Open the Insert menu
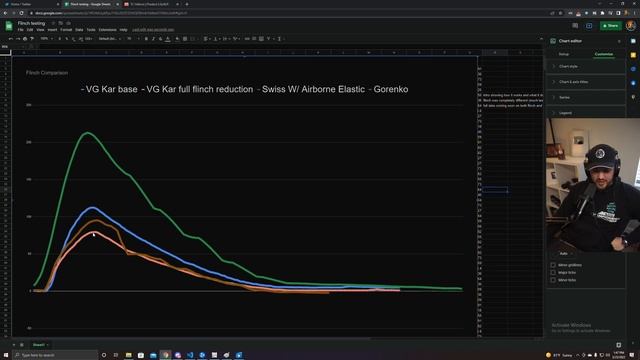Screen dimensions: 640x360 (x=52, y=30)
